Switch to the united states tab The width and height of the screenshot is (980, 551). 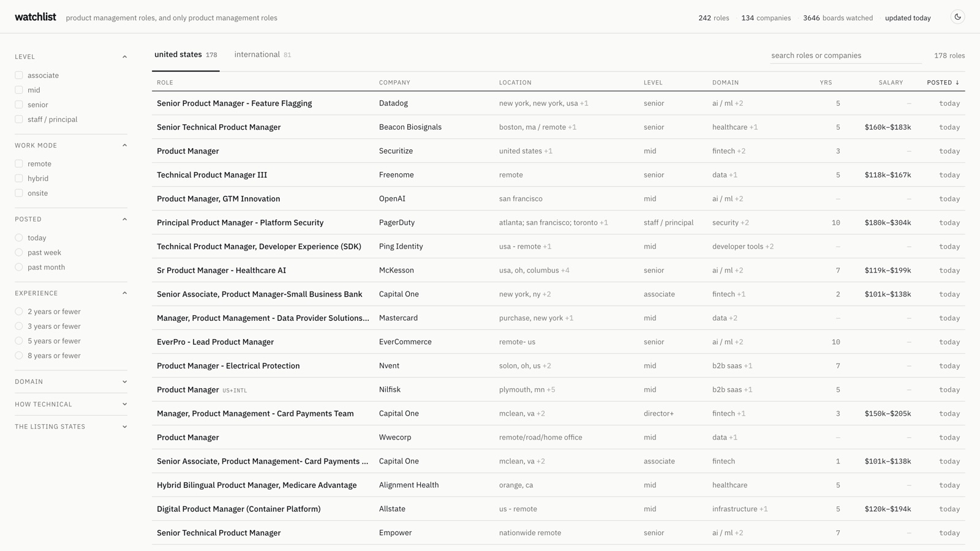pyautogui.click(x=186, y=54)
